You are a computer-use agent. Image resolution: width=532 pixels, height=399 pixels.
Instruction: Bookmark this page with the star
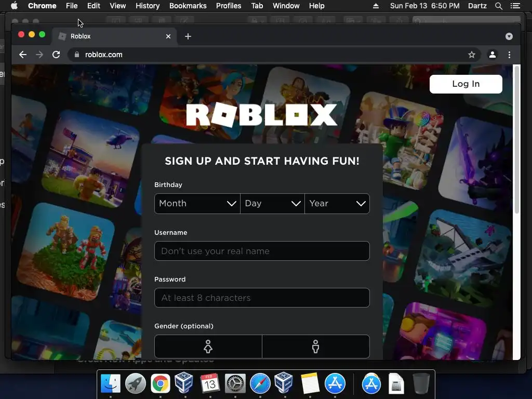pos(472,55)
